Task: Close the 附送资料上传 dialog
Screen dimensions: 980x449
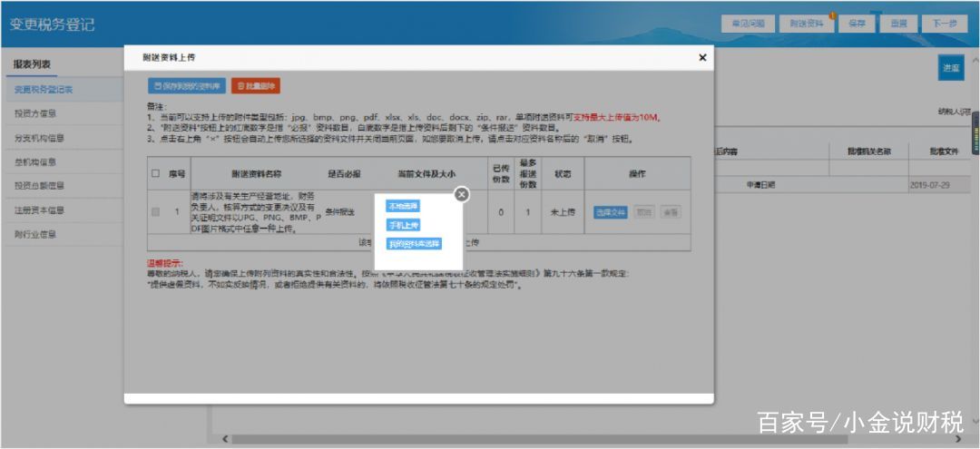Action: tap(702, 57)
